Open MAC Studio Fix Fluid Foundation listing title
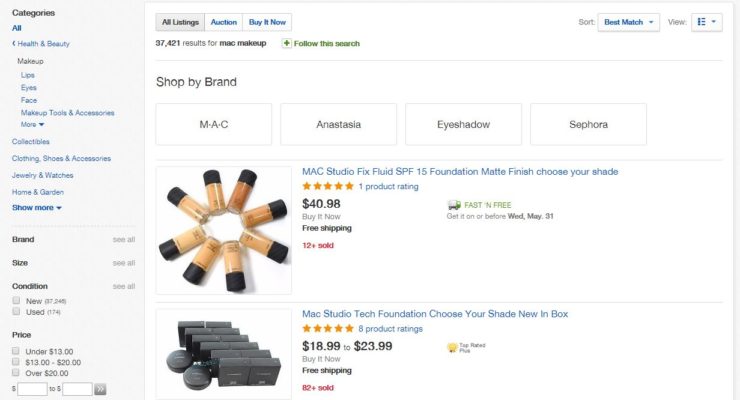This screenshot has height=400, width=740. tap(460, 172)
